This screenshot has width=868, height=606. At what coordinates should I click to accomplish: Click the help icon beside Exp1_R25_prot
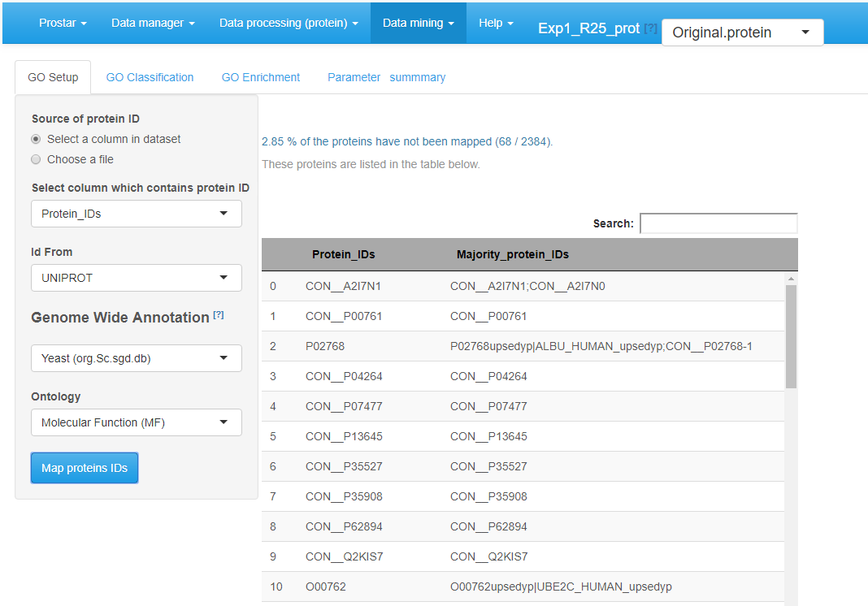click(650, 28)
